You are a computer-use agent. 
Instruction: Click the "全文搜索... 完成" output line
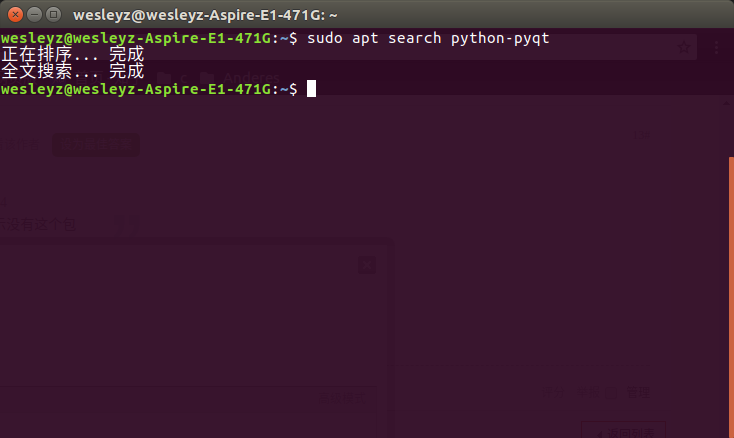pyautogui.click(x=73, y=72)
